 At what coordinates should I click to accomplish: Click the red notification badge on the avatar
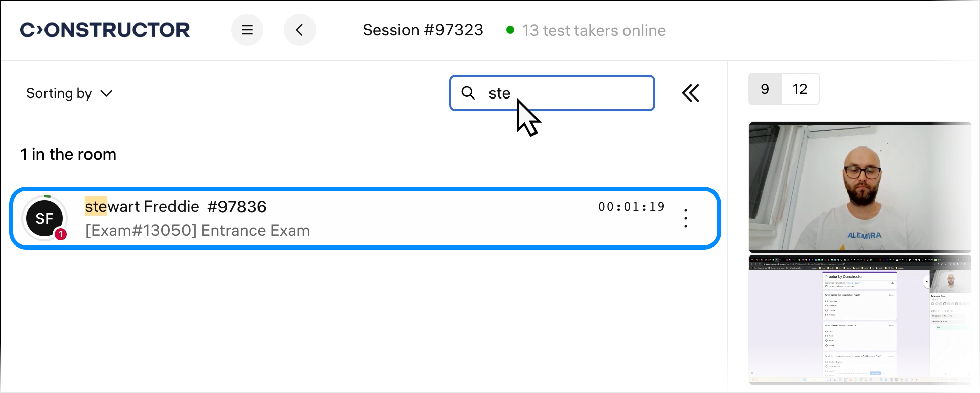(x=61, y=234)
